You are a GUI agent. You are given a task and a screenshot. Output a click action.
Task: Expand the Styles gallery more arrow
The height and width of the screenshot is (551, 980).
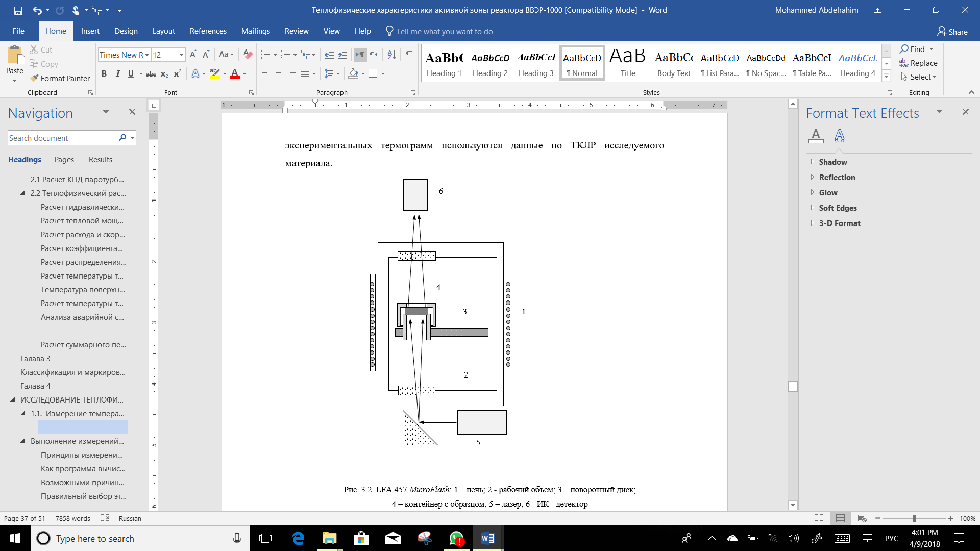pyautogui.click(x=887, y=76)
